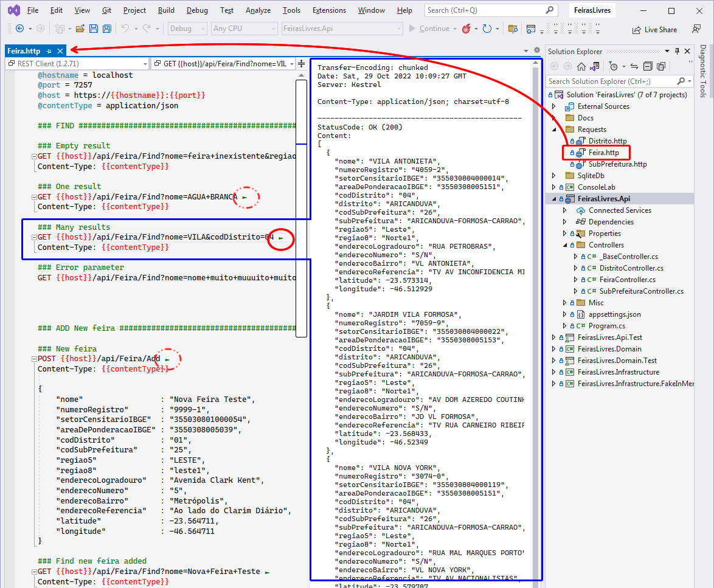Expand the Misc folder
Viewport: 714px width, 588px height.
564,303
